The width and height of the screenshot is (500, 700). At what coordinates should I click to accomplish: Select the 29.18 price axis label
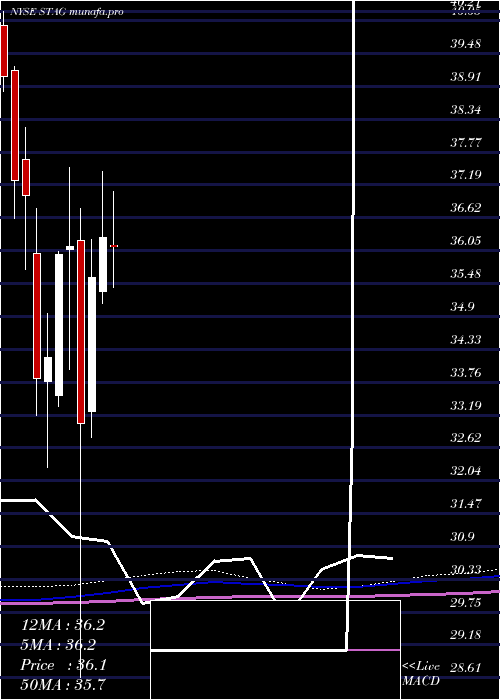pos(466,636)
